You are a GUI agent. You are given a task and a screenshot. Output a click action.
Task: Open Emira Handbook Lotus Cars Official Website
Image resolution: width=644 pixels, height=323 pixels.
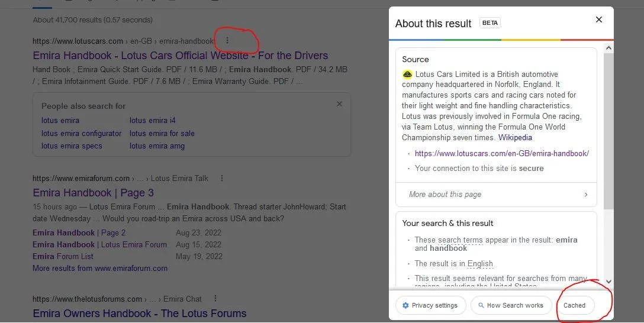(180, 56)
